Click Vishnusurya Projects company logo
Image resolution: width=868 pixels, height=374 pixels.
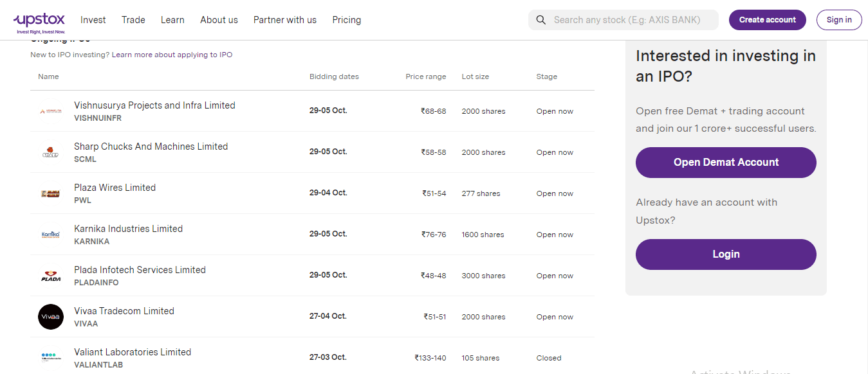pyautogui.click(x=50, y=111)
